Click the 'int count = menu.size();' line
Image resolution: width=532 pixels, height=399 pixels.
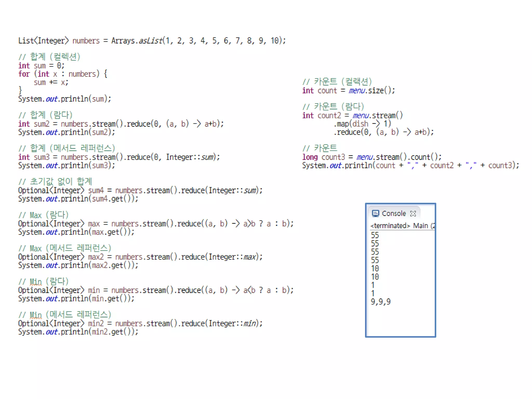(348, 91)
